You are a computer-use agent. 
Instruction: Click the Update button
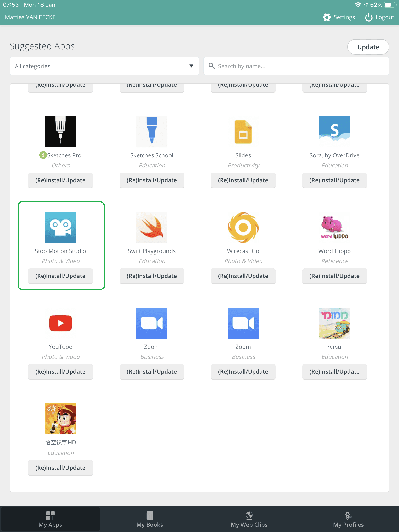(x=368, y=47)
